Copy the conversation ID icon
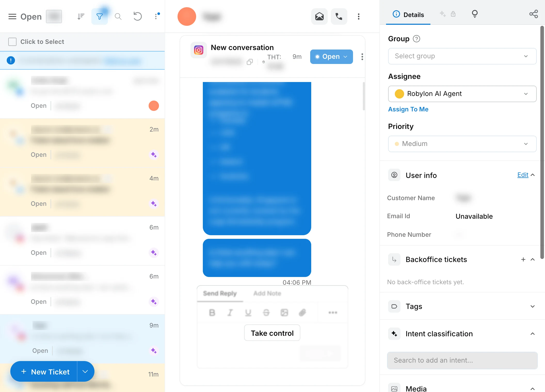 [250, 62]
